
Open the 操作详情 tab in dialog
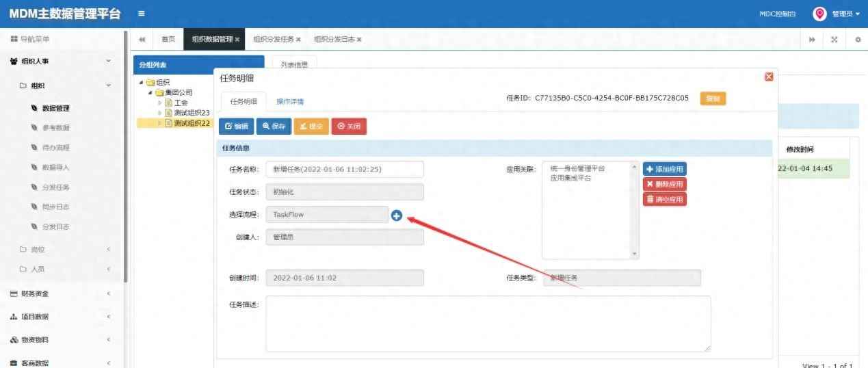(x=290, y=101)
